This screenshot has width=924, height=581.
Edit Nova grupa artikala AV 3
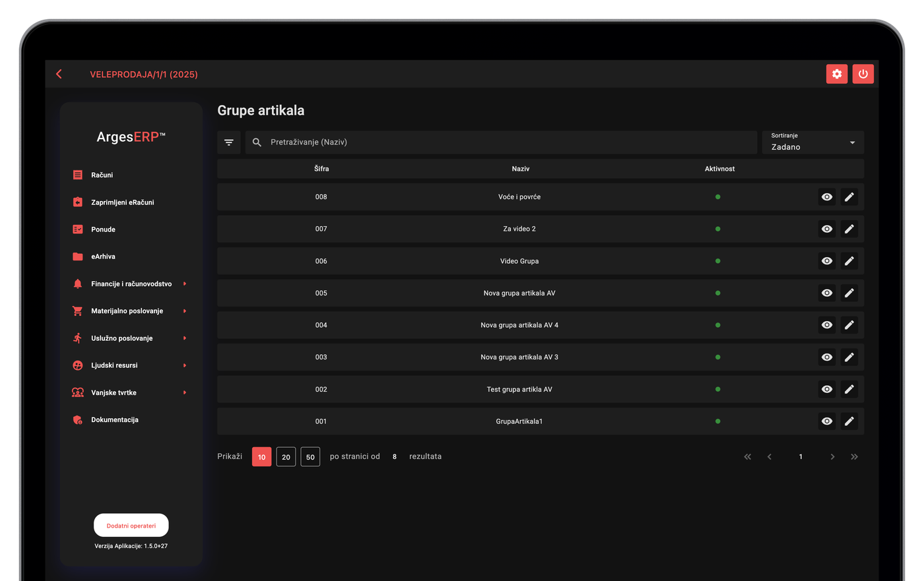(x=849, y=357)
